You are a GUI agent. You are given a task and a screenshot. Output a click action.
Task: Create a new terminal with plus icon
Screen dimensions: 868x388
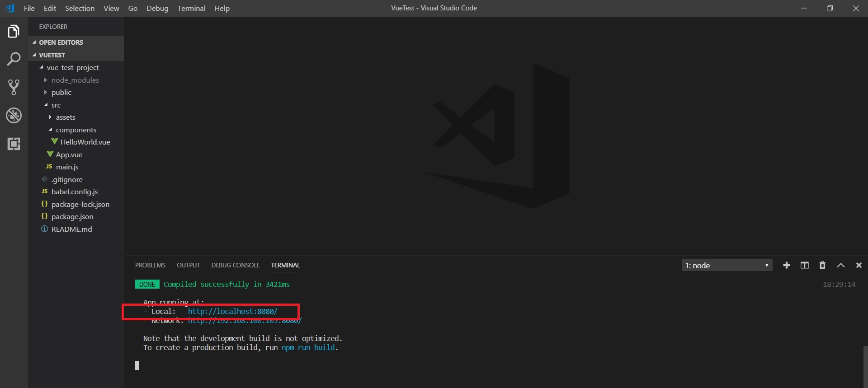pos(787,265)
